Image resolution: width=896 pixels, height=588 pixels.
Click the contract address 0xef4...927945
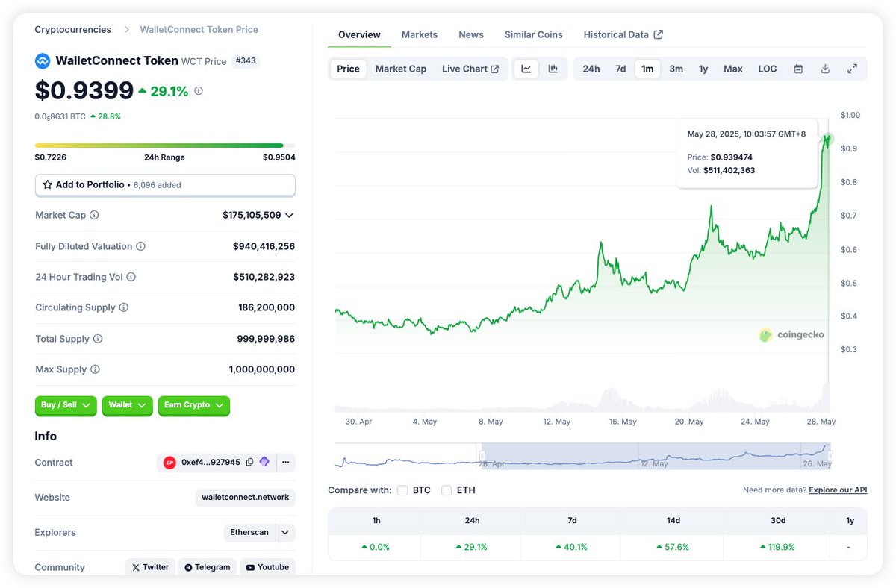211,463
